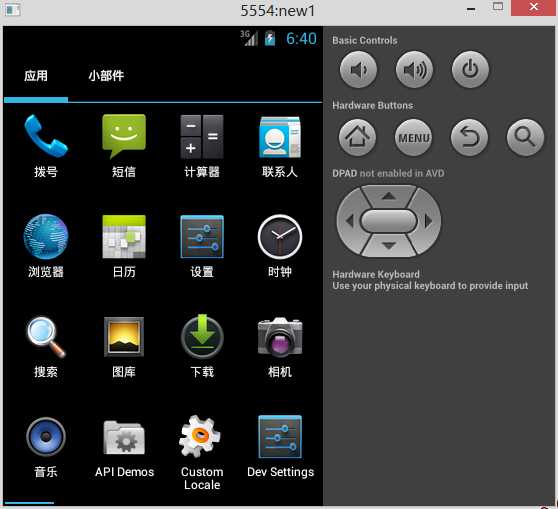
Task: Switch to the 应用 apps tab
Action: [36, 75]
